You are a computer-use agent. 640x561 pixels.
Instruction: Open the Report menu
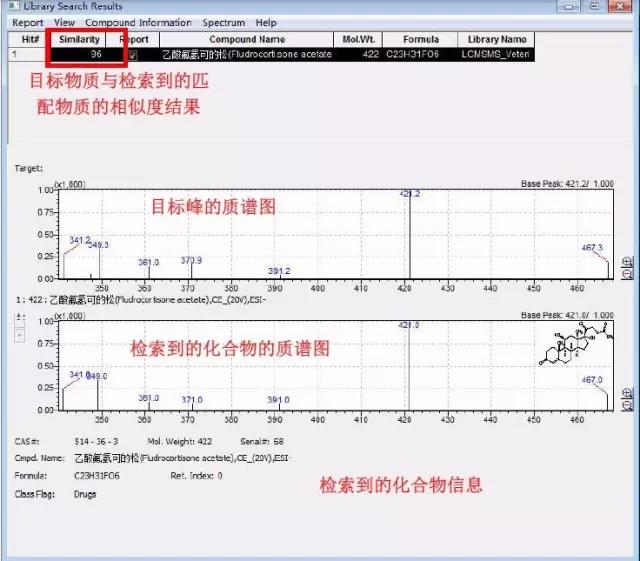coord(28,22)
